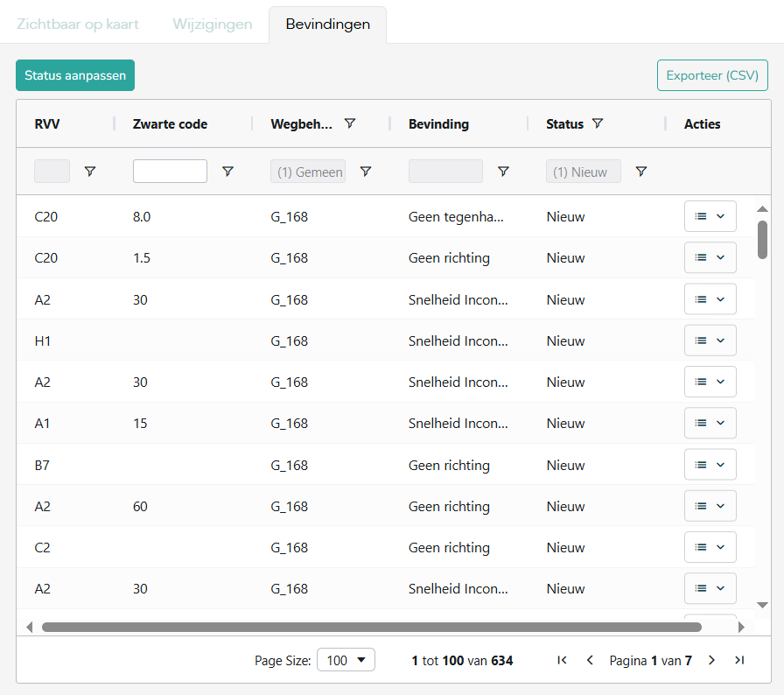
Task: Open actions menu for C20 1.5 row
Action: tap(710, 257)
